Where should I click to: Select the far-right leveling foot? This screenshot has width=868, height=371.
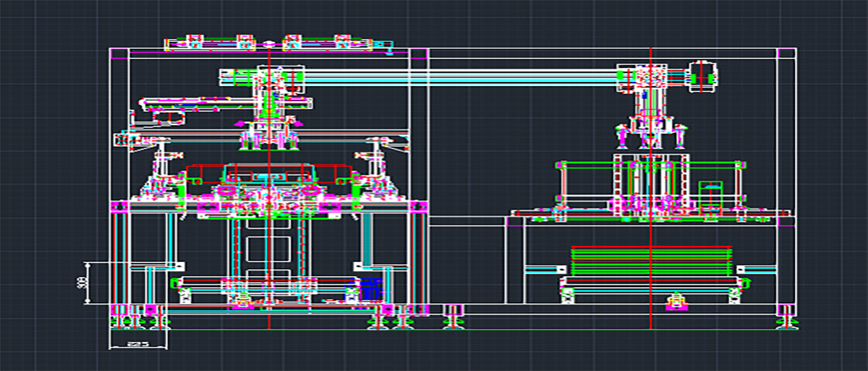(x=787, y=316)
